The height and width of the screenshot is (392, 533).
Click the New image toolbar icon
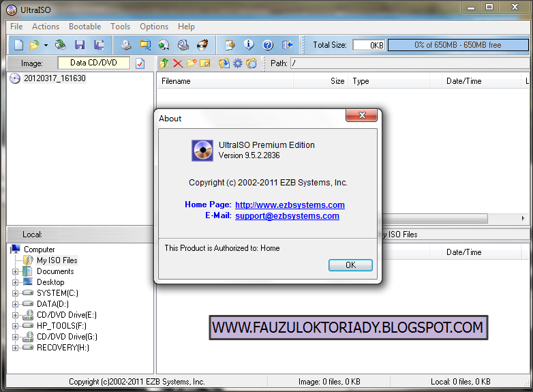(x=18, y=45)
